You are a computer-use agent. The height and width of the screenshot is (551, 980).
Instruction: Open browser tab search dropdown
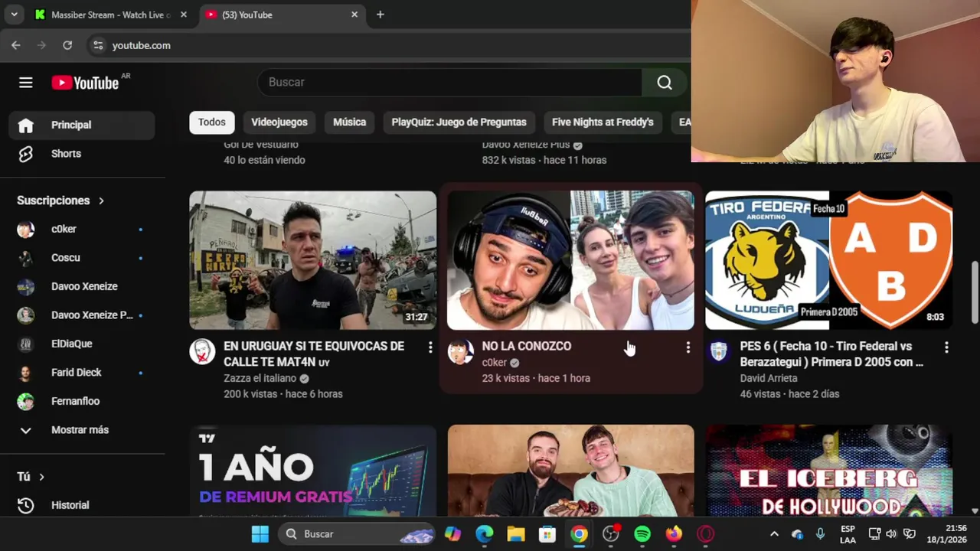pos(14,15)
